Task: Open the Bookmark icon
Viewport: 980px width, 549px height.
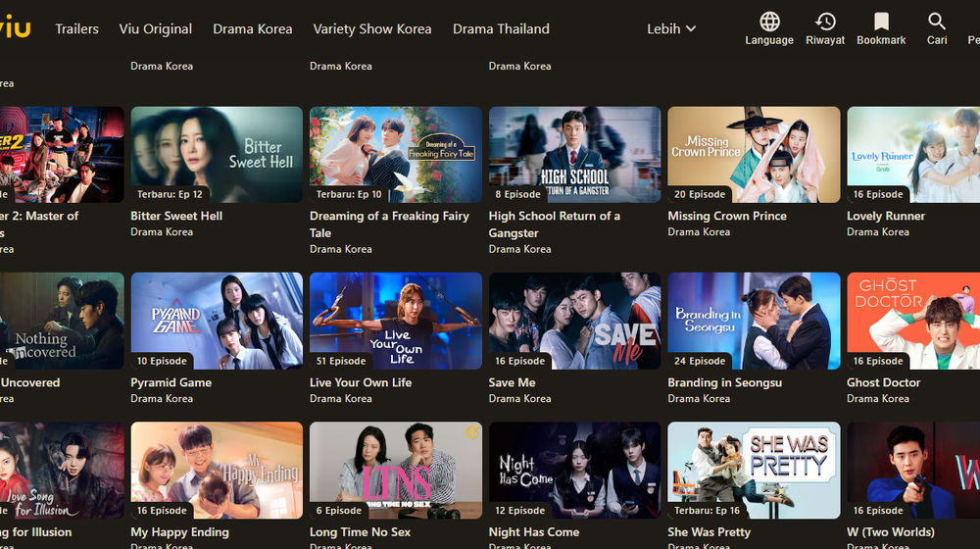Action: pos(881,22)
